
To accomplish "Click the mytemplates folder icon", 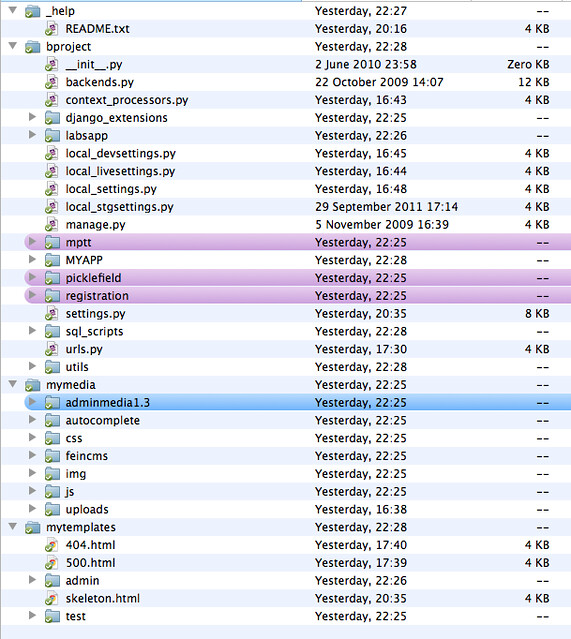I will click(32, 527).
